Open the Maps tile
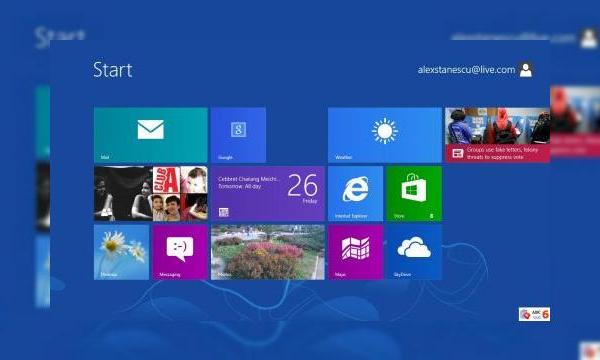Viewport: 600px width, 360px height. pos(355,252)
